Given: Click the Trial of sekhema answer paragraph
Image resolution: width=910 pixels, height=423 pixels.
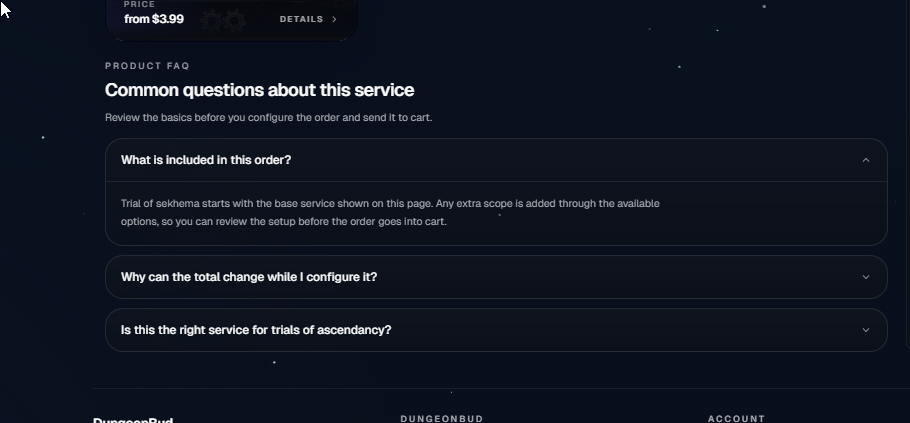Looking at the screenshot, I should 390,212.
